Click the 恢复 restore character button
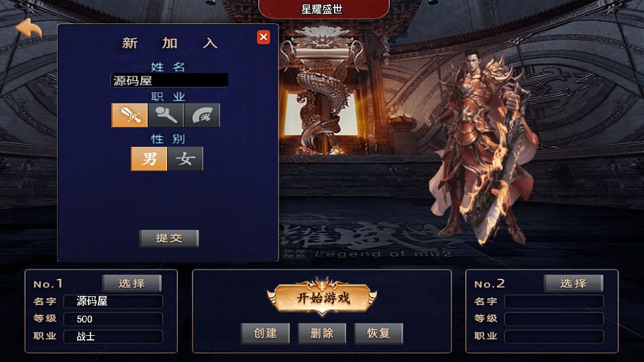The width and height of the screenshot is (644, 362). point(378,333)
